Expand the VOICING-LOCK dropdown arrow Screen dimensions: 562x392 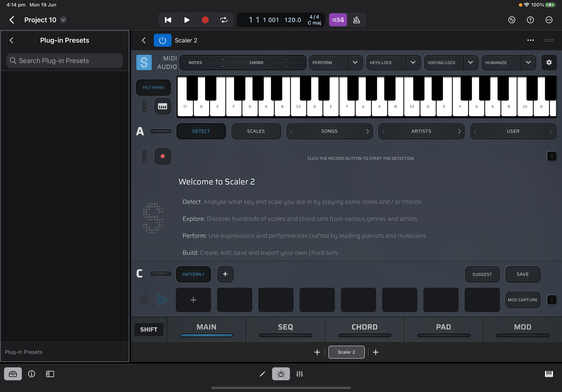pyautogui.click(x=470, y=63)
